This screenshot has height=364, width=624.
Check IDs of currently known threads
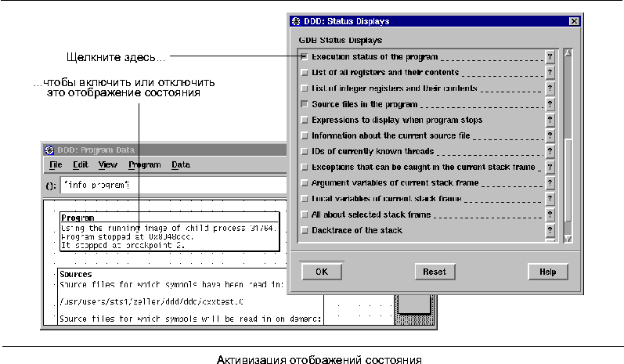tap(305, 152)
